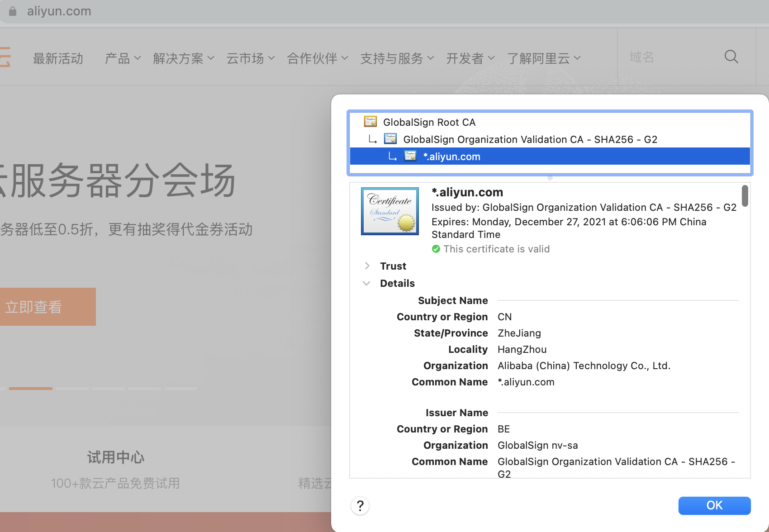
Task: Click 最新活动 nav item
Action: coord(58,58)
